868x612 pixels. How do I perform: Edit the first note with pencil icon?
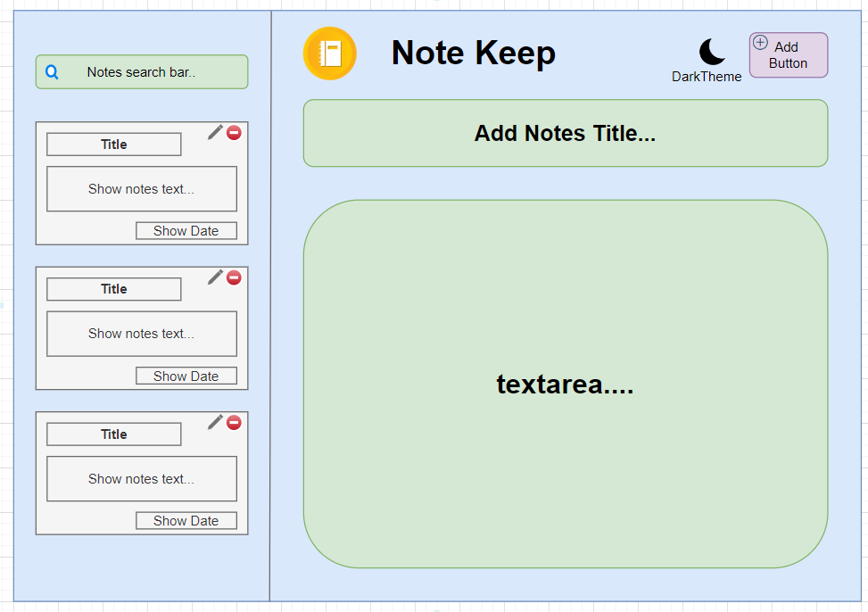coord(215,132)
